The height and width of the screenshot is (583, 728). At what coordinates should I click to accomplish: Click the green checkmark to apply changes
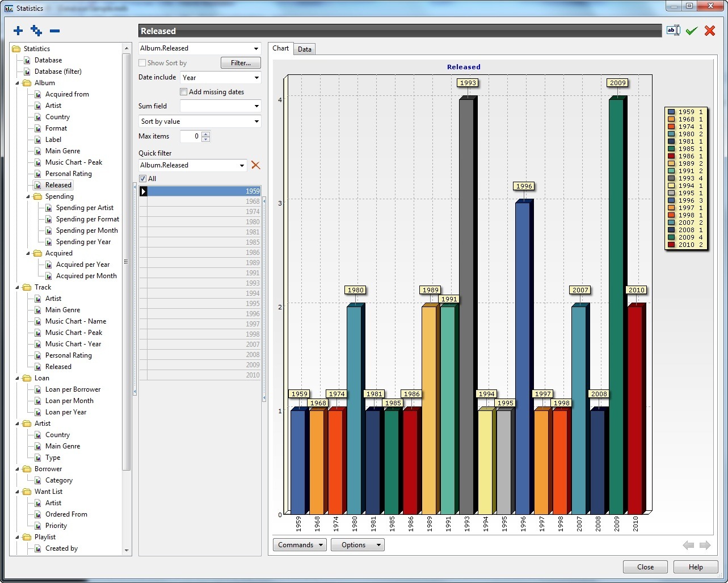[691, 31]
